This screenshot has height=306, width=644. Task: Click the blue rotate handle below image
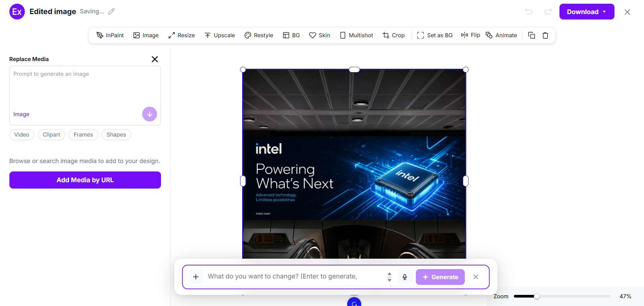(x=354, y=302)
